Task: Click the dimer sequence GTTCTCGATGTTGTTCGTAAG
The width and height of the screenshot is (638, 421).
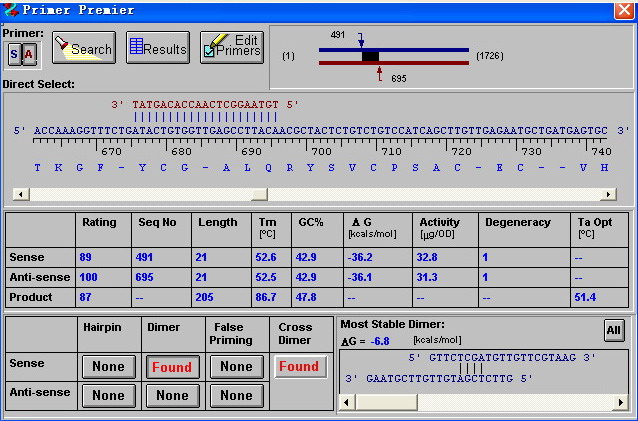Action: click(x=503, y=358)
